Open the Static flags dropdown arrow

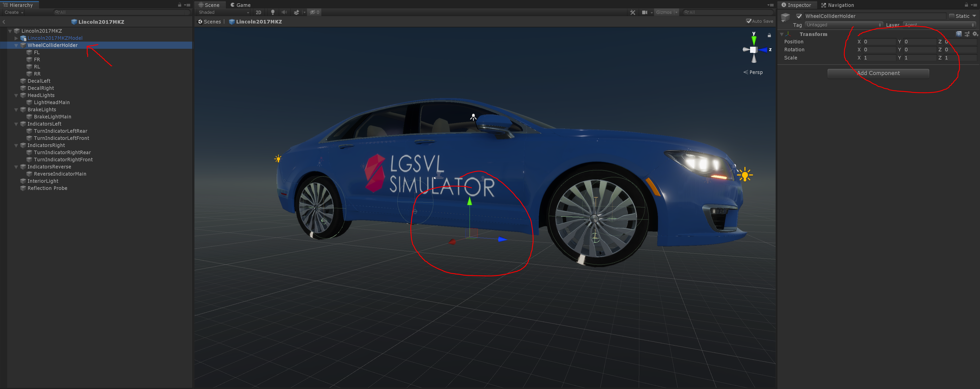[x=974, y=16]
